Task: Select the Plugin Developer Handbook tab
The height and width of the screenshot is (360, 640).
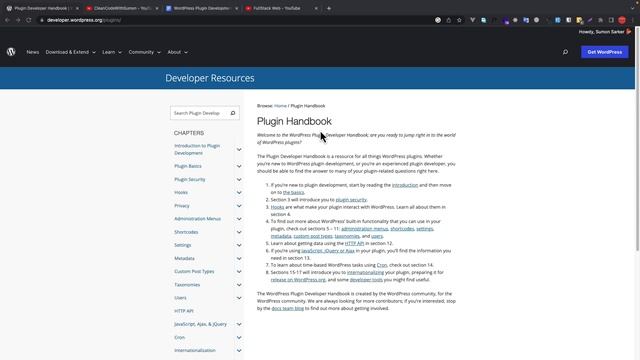Action: pyautogui.click(x=42, y=8)
